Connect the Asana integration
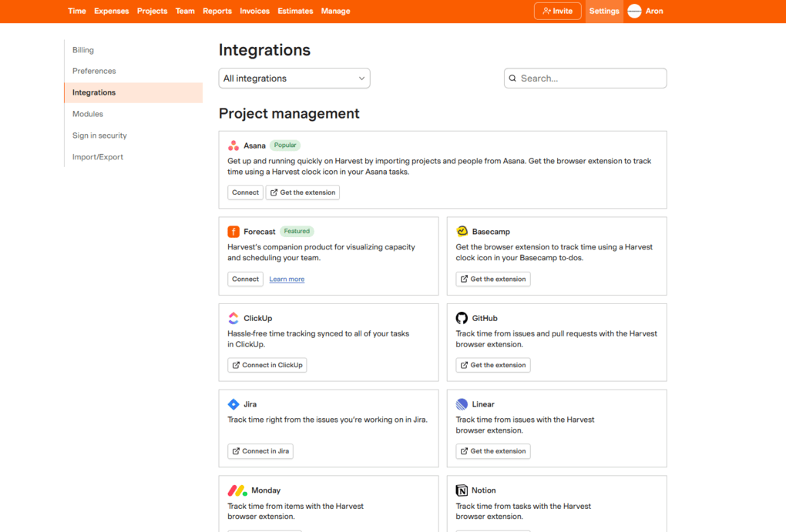Viewport: 786px width, 532px height. [245, 192]
